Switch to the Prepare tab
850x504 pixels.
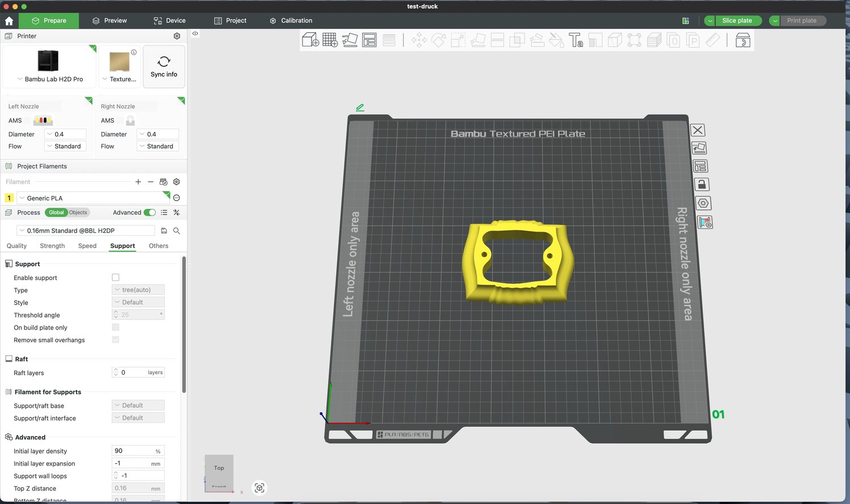pos(49,21)
